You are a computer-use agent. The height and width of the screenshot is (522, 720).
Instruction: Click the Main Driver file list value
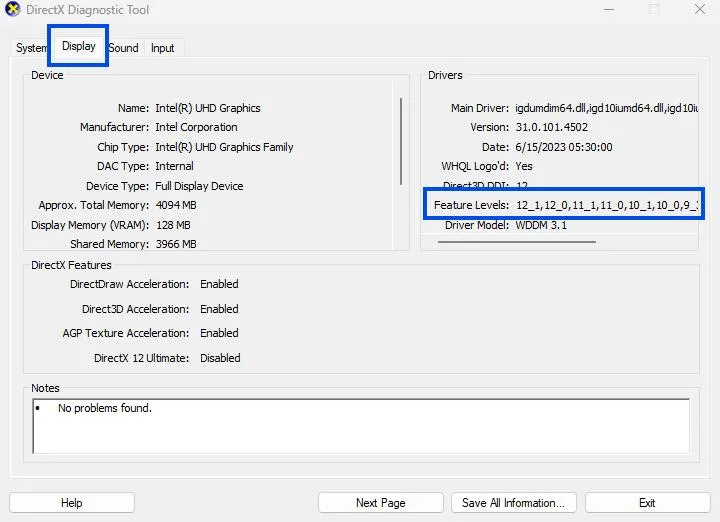coord(607,108)
